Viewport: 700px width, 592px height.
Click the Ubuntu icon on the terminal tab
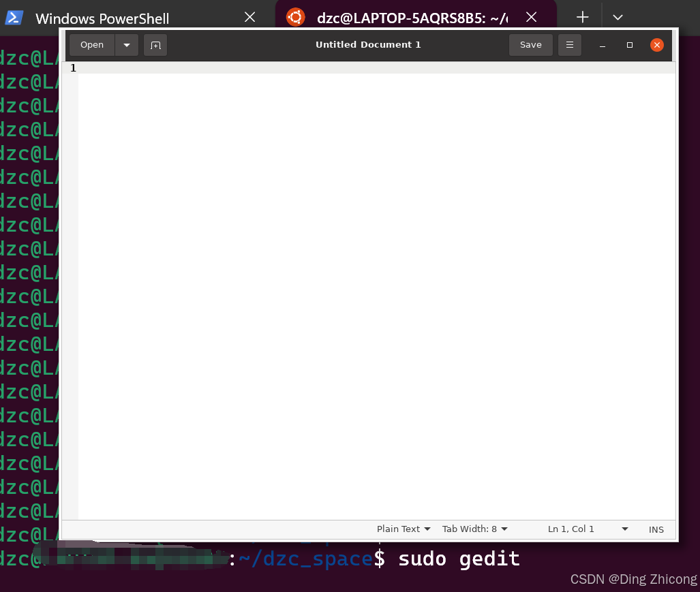294,17
